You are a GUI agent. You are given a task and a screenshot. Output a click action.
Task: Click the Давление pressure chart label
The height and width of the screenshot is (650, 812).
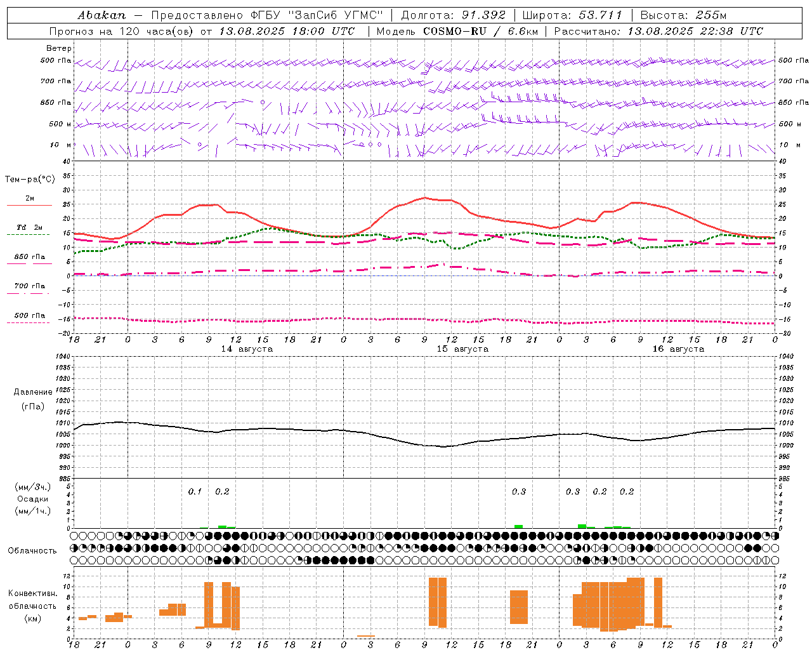tap(32, 392)
